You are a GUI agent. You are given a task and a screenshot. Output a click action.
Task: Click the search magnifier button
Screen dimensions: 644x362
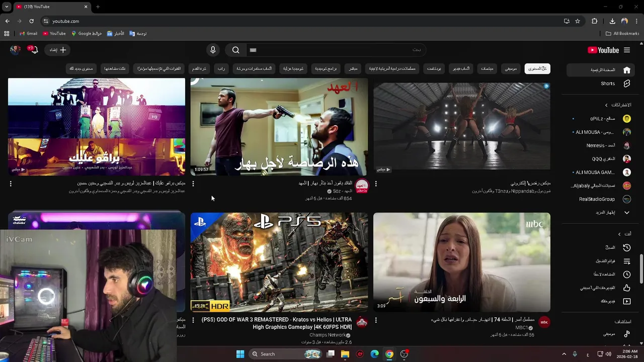235,50
